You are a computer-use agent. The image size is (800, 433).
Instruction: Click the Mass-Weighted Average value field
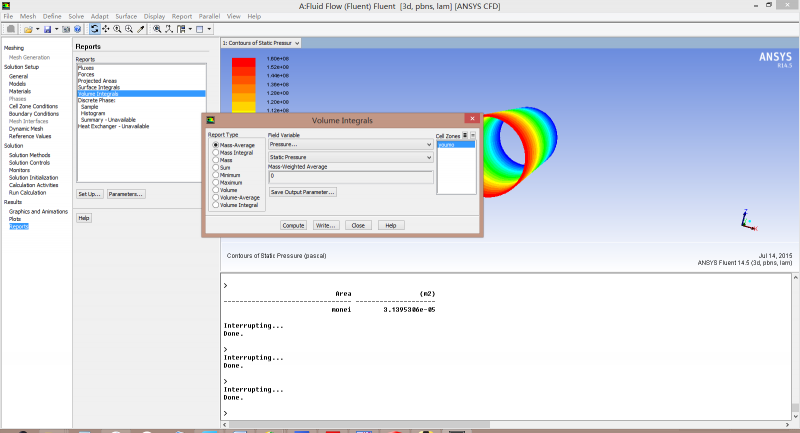coord(351,176)
